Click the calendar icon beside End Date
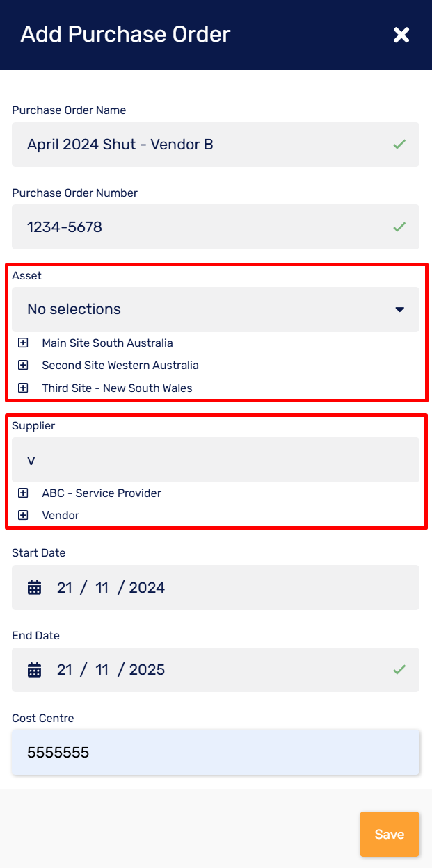The image size is (432, 868). [x=33, y=669]
